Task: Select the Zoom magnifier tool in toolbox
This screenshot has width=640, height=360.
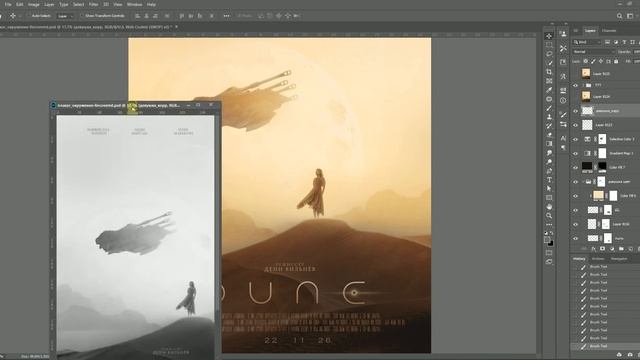Action: pyautogui.click(x=549, y=216)
